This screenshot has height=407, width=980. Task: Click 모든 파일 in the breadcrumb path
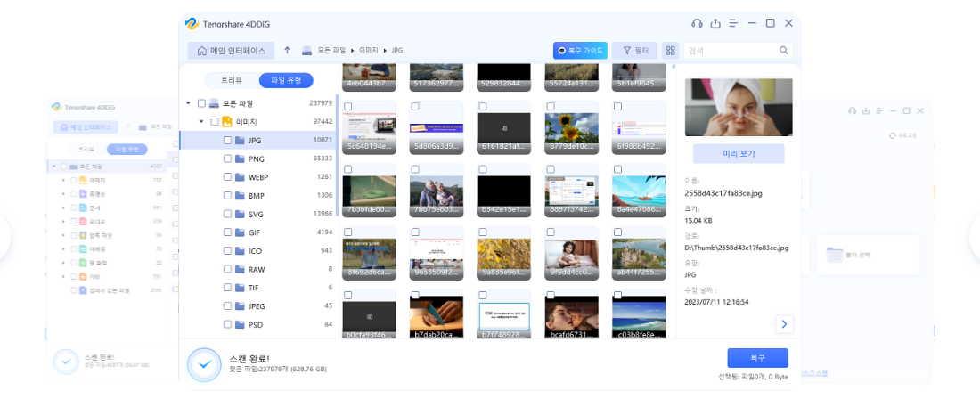(331, 51)
